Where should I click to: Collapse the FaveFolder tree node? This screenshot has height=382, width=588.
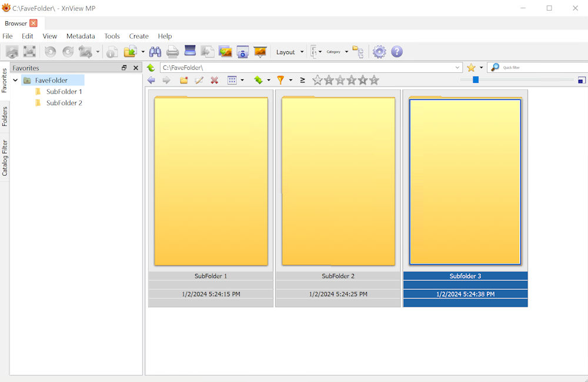[x=15, y=81]
